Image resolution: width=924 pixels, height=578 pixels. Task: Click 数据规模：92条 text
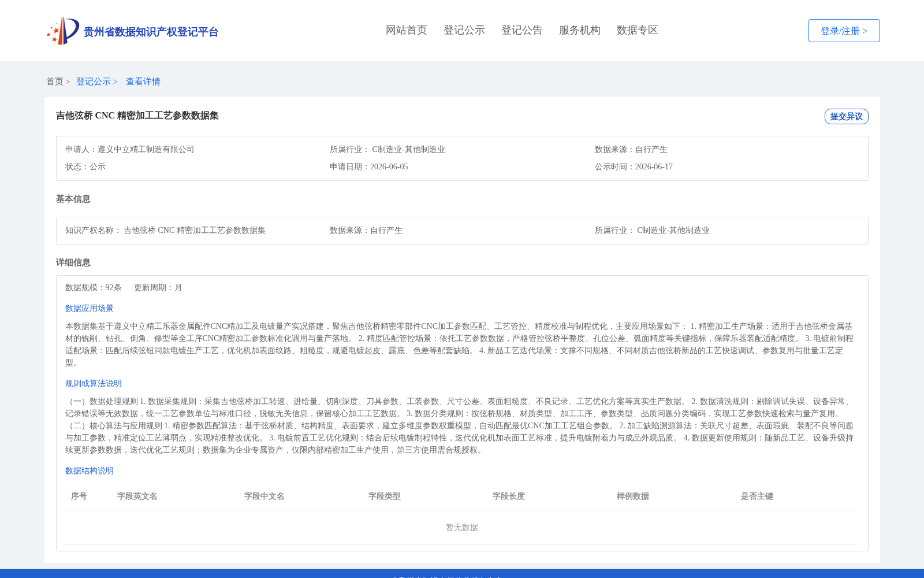click(x=94, y=287)
